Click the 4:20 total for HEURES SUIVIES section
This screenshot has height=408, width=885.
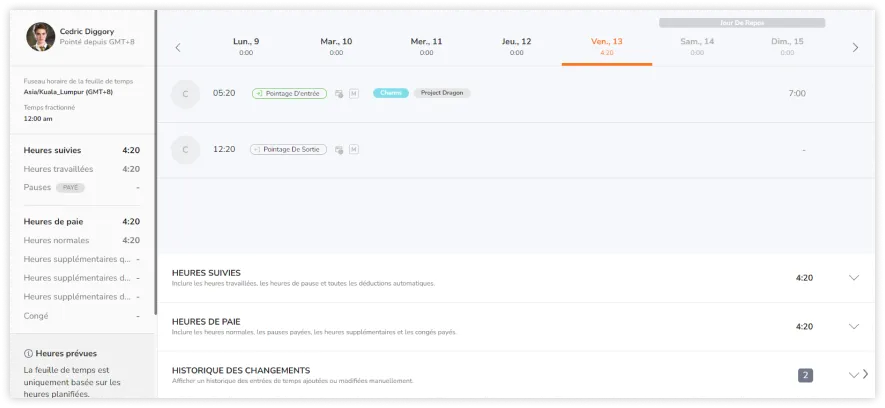pos(804,278)
